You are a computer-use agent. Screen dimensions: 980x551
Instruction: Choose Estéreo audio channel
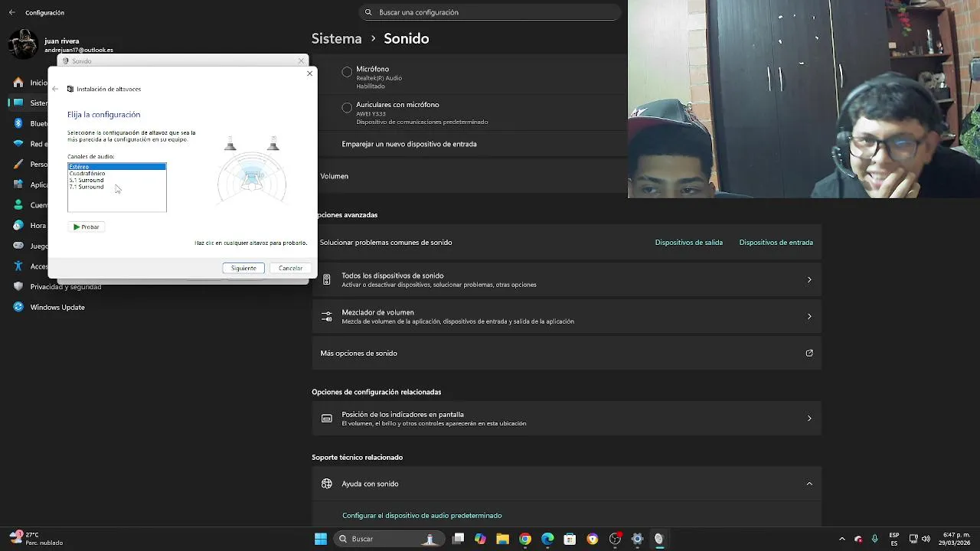[x=117, y=167]
